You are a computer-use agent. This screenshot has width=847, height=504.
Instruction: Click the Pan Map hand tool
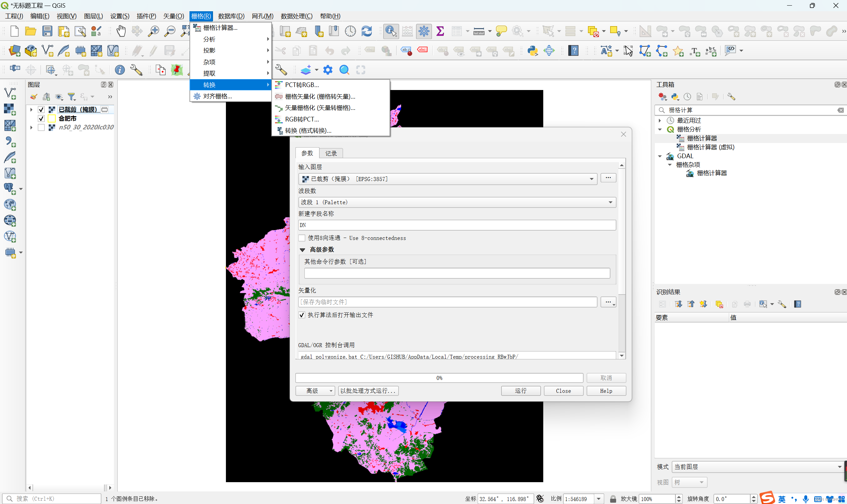coord(121,31)
